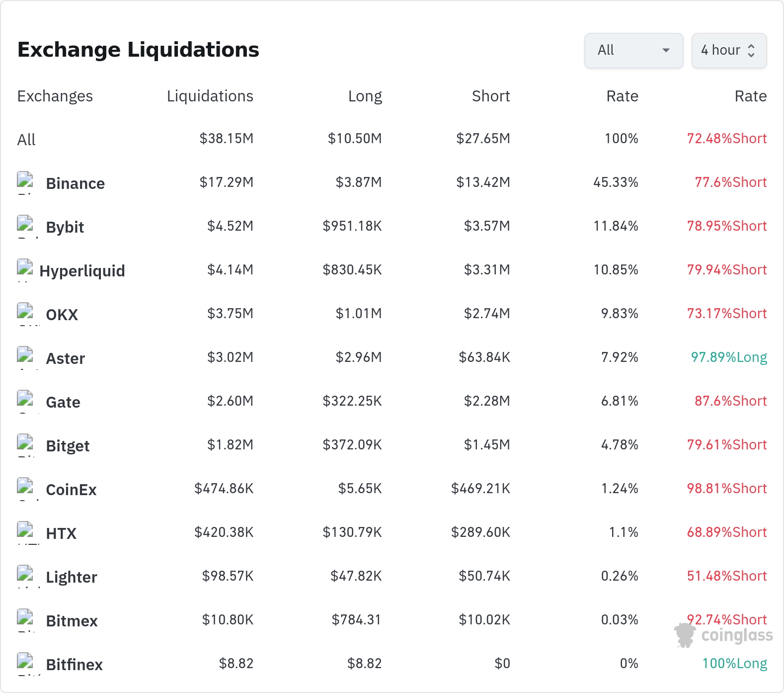The width and height of the screenshot is (784, 693).
Task: Click the Liquidations column header
Action: pos(210,96)
